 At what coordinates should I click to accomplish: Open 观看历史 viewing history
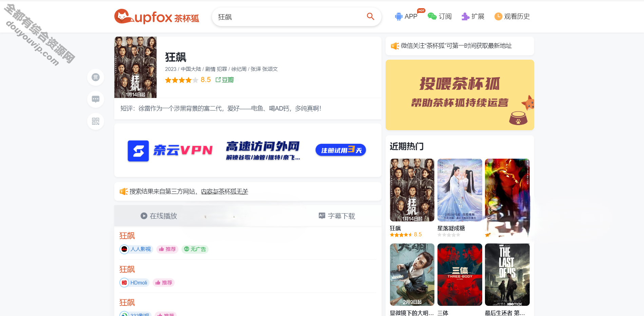tap(512, 16)
